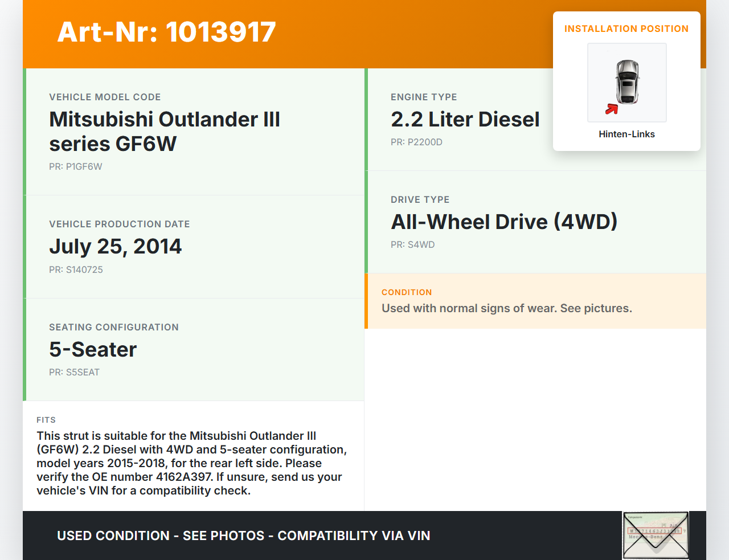Click the PR: S140725 code

coord(76,270)
